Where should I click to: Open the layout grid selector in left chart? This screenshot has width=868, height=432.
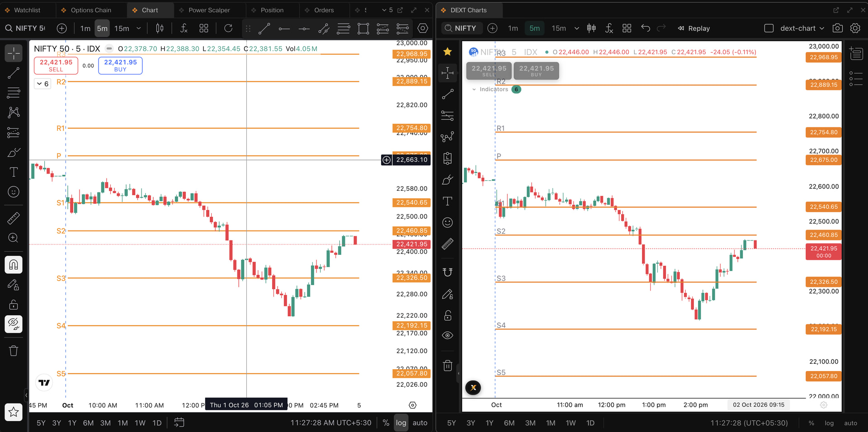click(x=204, y=28)
